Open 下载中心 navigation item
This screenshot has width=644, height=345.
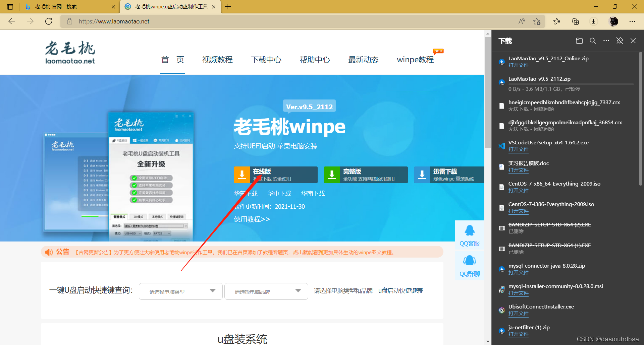click(x=266, y=60)
